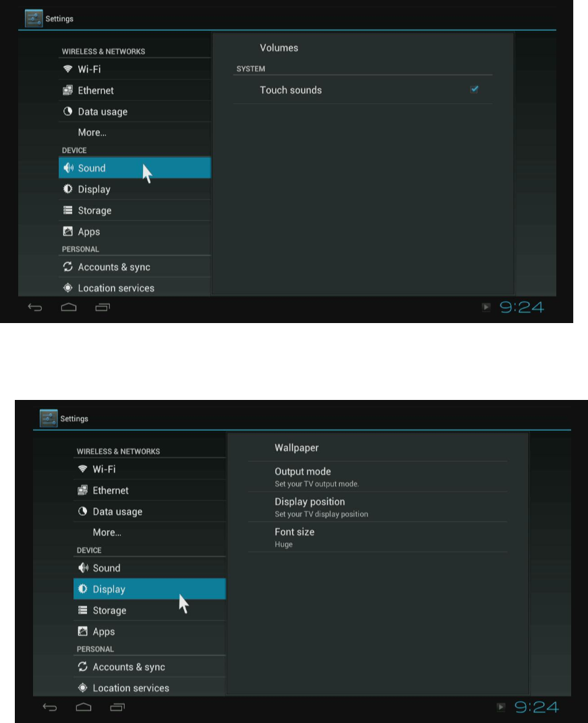Tap the Back navigation icon in the upper screen
Screen dimensions: 588x723
tap(35, 307)
